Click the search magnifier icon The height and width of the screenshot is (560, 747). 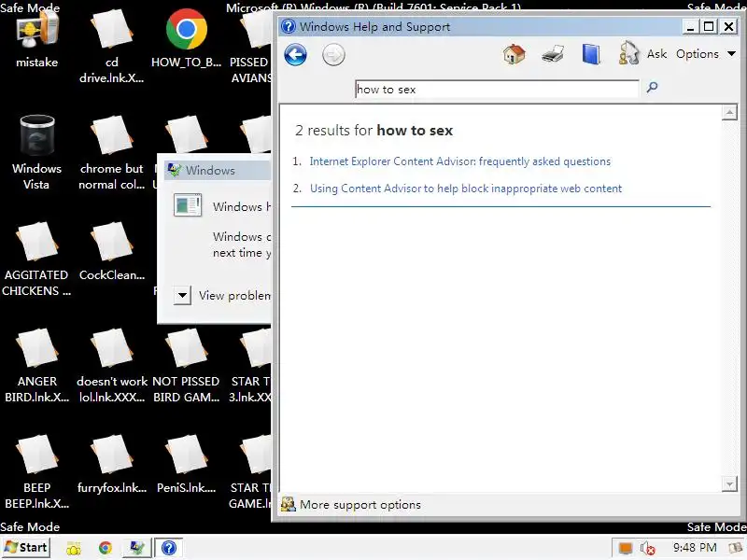pos(652,87)
